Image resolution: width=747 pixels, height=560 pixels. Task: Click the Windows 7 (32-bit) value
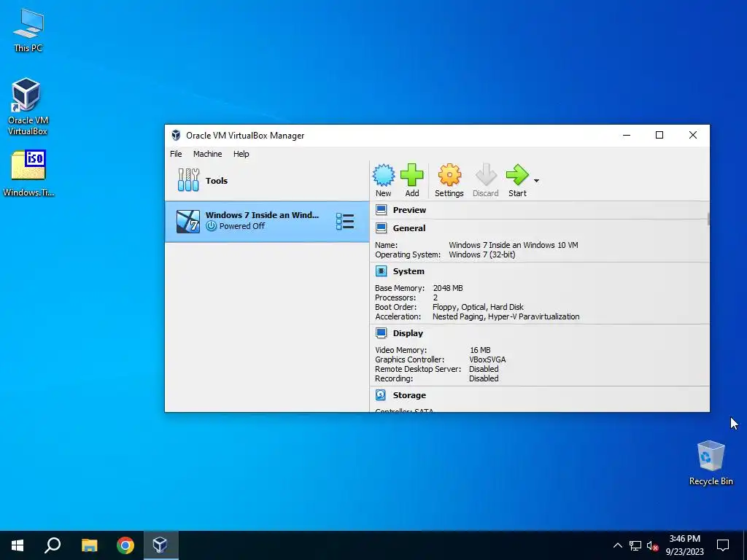pos(481,254)
